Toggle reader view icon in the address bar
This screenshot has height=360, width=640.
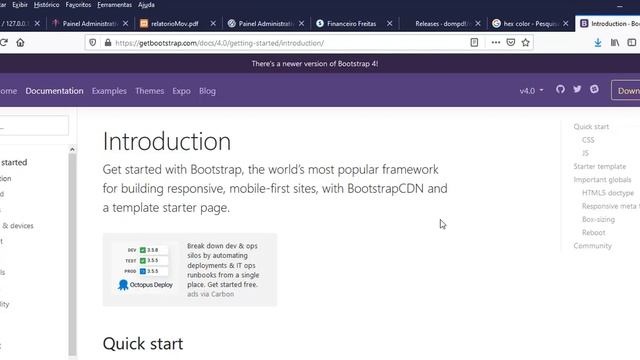474,42
